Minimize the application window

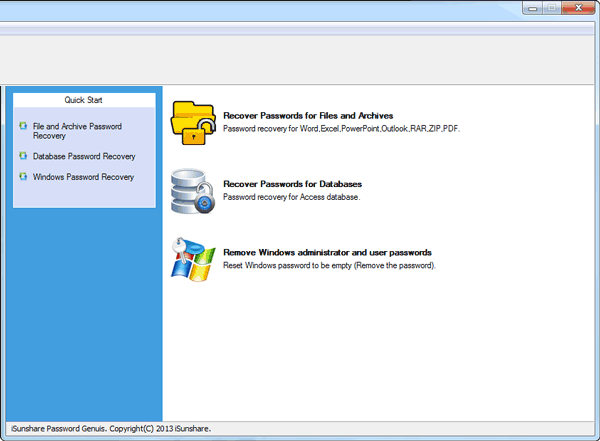click(534, 7)
